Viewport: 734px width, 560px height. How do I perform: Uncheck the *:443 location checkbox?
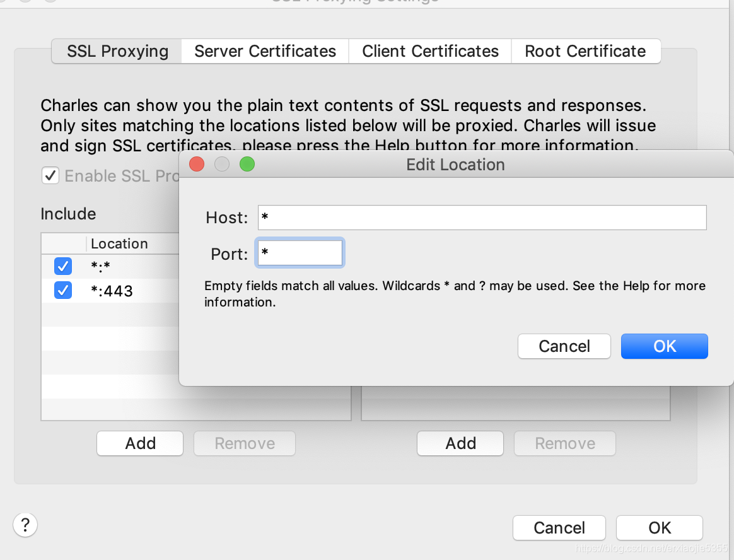62,290
